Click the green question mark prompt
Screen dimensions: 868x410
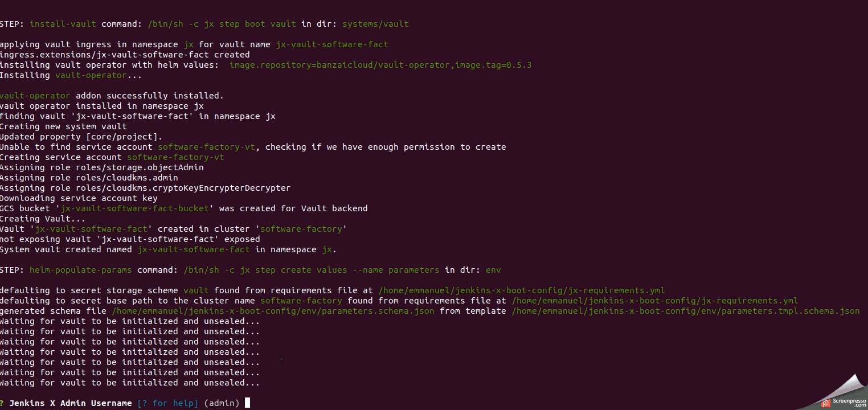click(2, 403)
